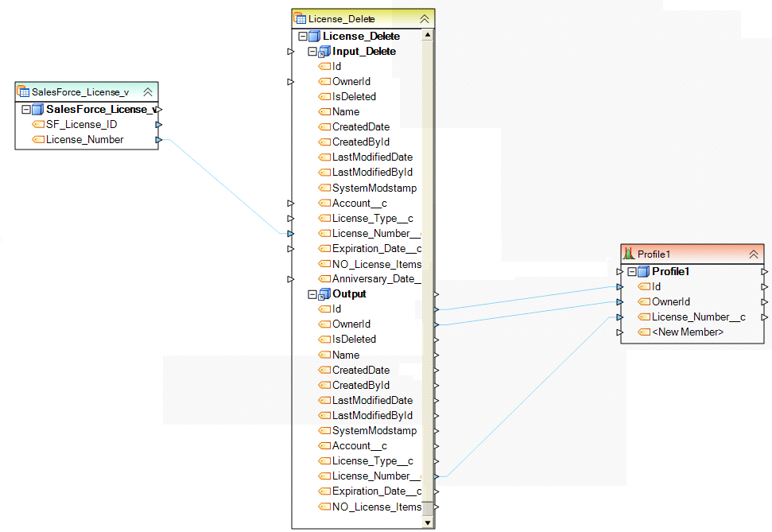The width and height of the screenshot is (772, 532).
Task: Click the SalesForce_License_v table icon in title
Action: tap(24, 92)
